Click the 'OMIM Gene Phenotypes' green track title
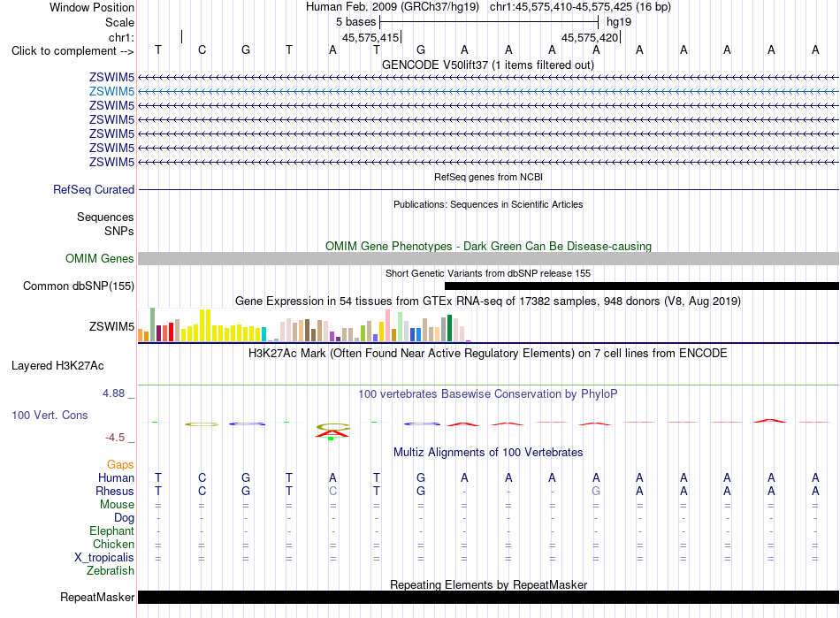This screenshot has width=840, height=618. coord(488,247)
